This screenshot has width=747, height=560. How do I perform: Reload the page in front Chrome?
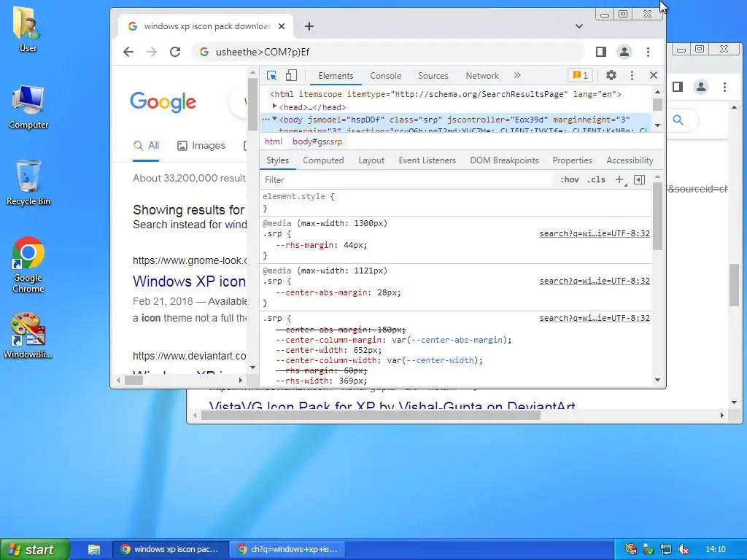tap(175, 52)
